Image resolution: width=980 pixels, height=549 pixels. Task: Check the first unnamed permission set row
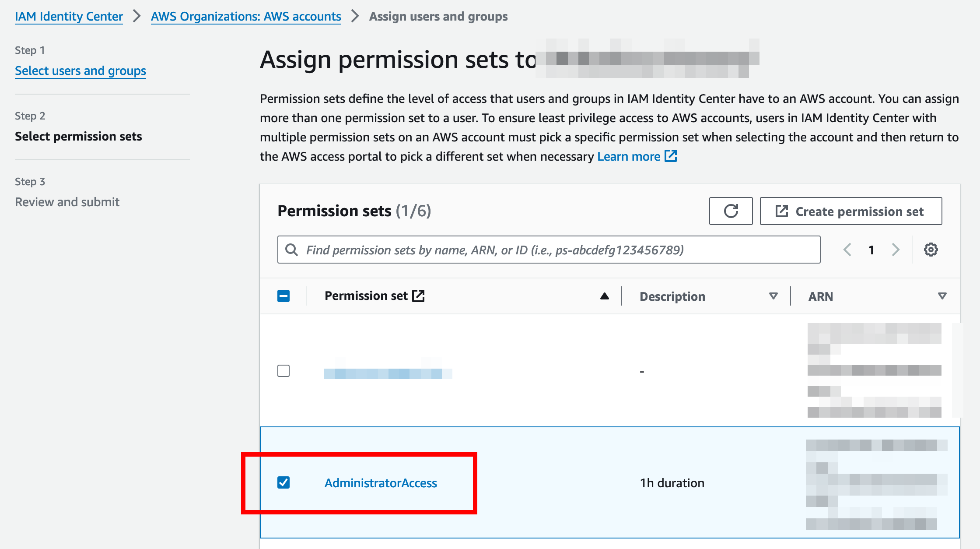click(x=283, y=371)
